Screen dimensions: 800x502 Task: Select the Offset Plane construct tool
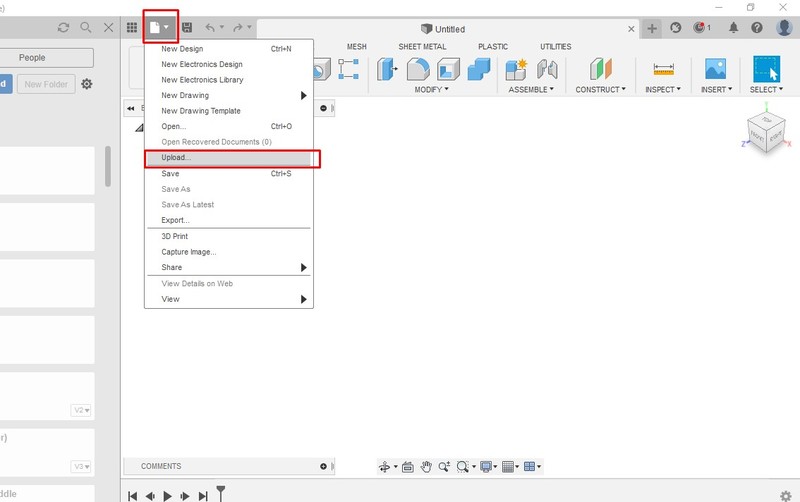point(601,69)
